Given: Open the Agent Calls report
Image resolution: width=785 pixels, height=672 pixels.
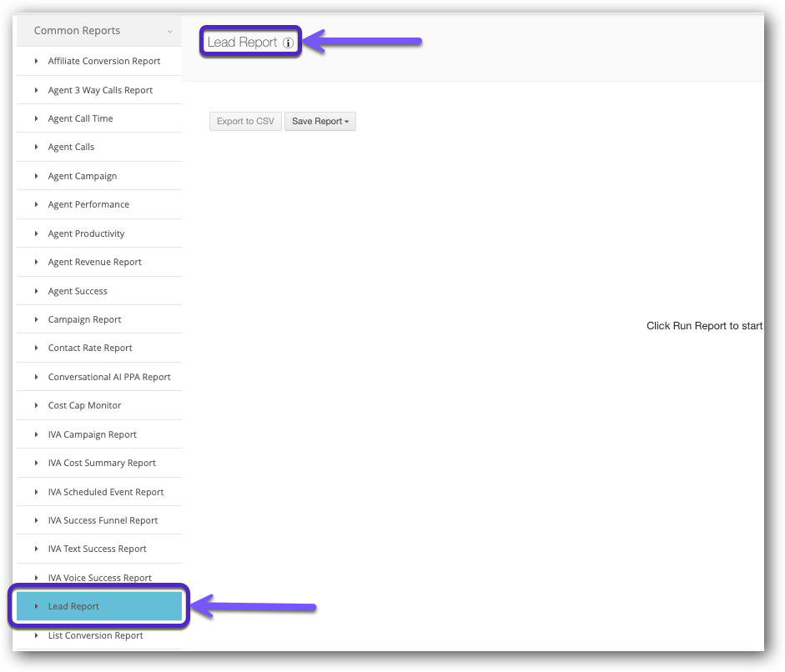Looking at the screenshot, I should point(71,147).
